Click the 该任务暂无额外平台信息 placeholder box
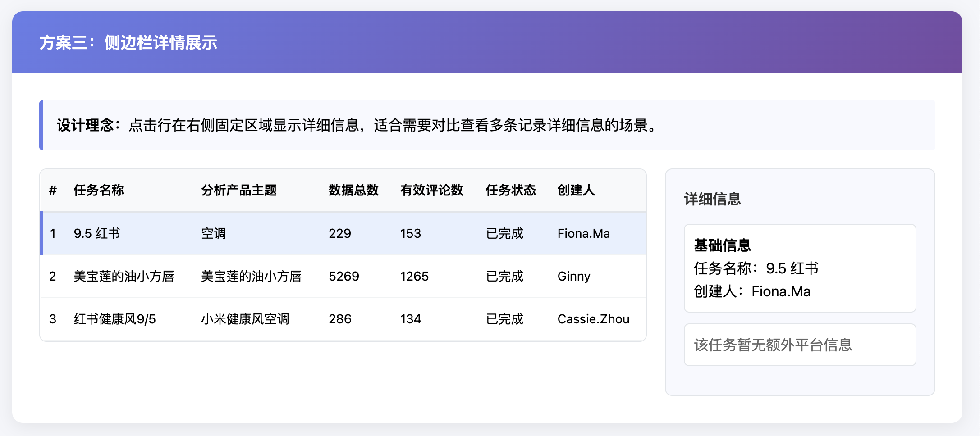The height and width of the screenshot is (436, 980). 800,344
